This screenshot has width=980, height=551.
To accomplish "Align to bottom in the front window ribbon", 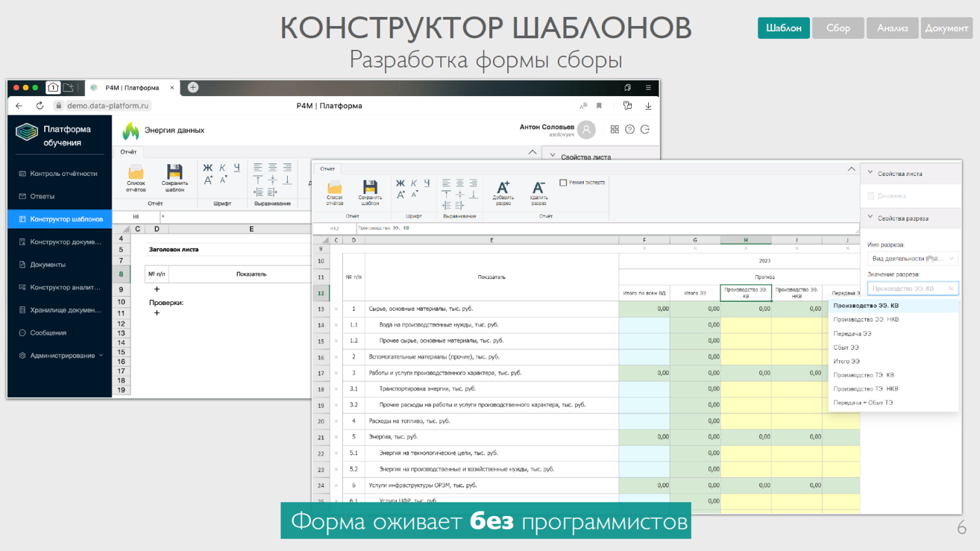I will [x=473, y=194].
